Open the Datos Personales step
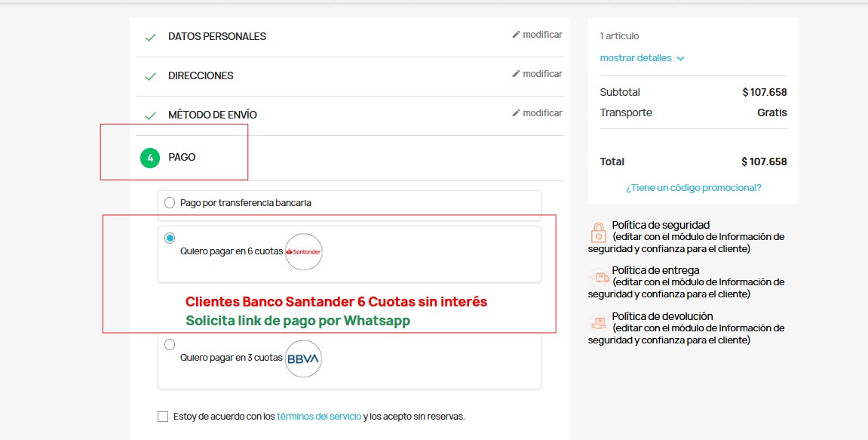The height and width of the screenshot is (440, 868). (217, 36)
